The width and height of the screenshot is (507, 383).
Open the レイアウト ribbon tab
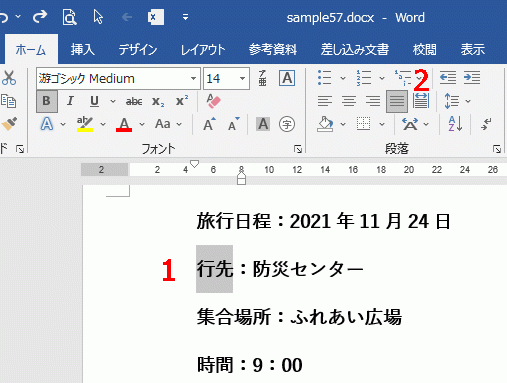pos(203,50)
